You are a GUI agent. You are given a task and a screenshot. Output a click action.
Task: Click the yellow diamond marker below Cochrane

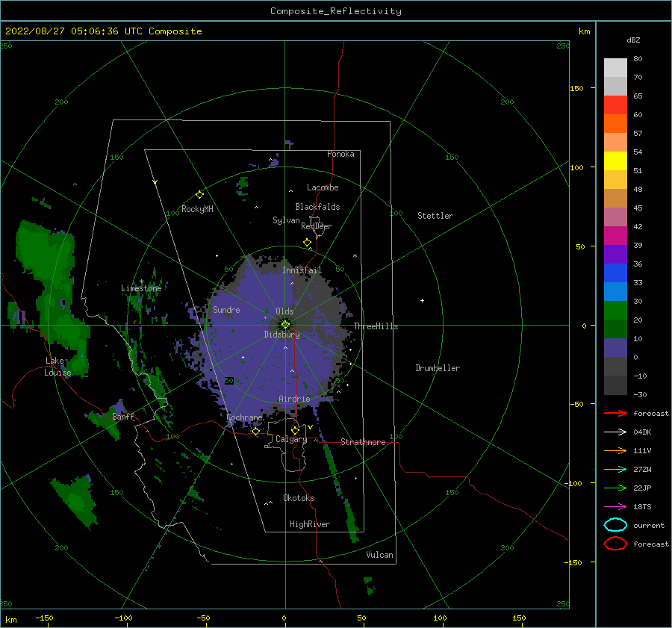[x=255, y=431]
